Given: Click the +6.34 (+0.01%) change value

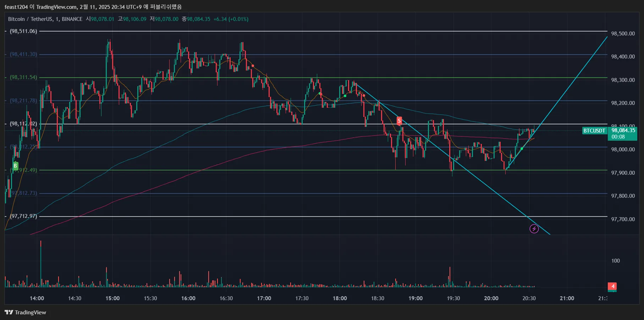Looking at the screenshot, I should tap(231, 19).
